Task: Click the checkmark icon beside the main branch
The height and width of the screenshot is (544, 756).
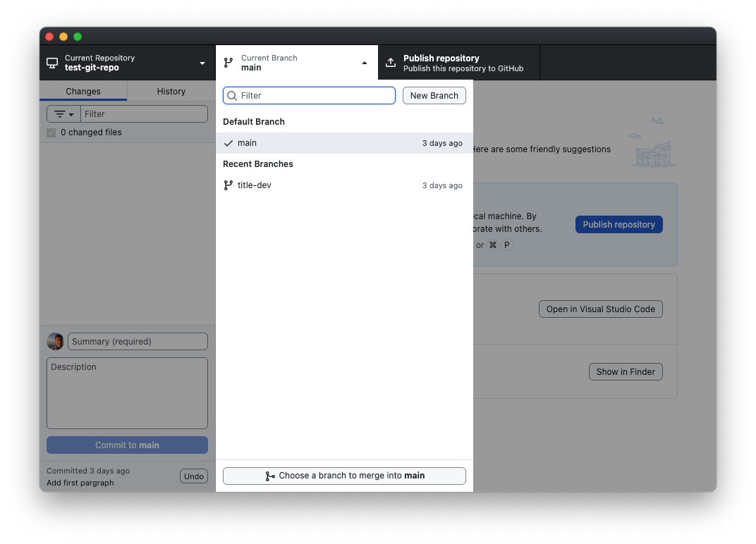Action: pos(228,143)
